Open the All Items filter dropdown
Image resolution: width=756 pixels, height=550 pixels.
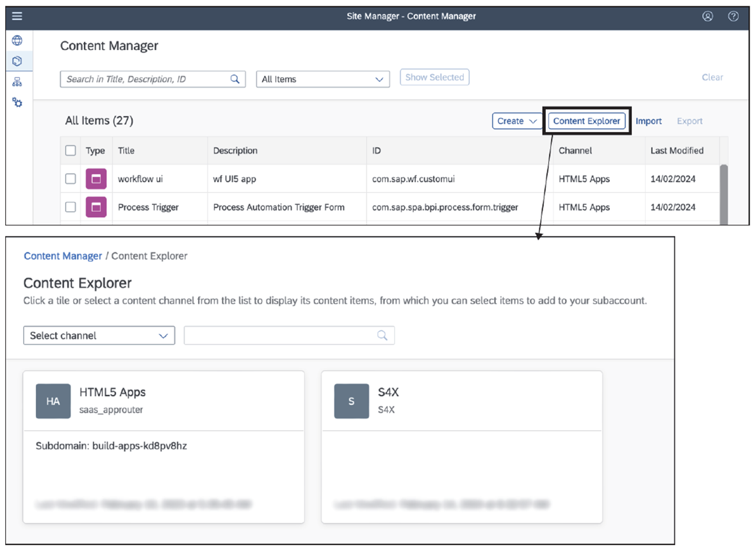pos(322,79)
